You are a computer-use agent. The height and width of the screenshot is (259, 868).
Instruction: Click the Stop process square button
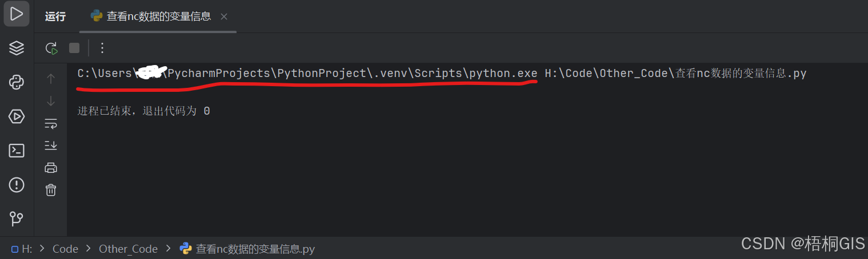(x=74, y=48)
